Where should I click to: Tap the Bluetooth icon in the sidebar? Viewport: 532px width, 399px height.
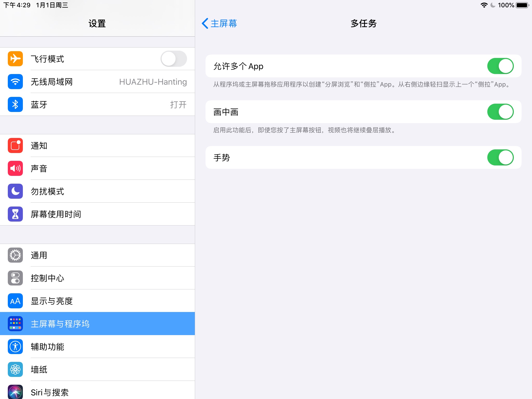[x=15, y=105]
